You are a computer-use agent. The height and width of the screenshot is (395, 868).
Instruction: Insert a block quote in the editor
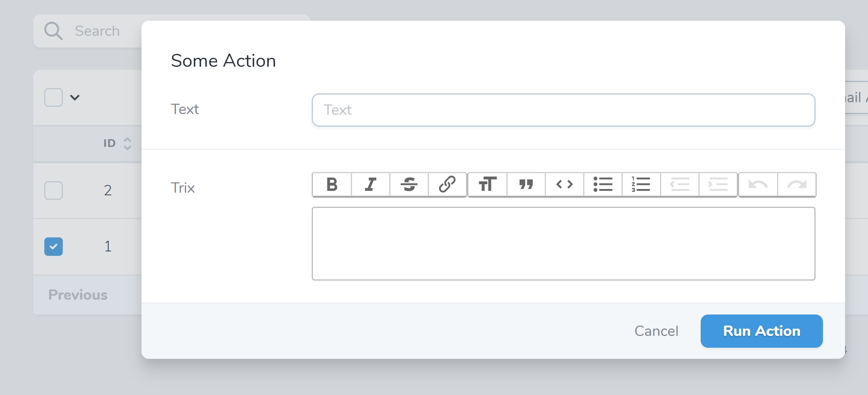coord(526,185)
